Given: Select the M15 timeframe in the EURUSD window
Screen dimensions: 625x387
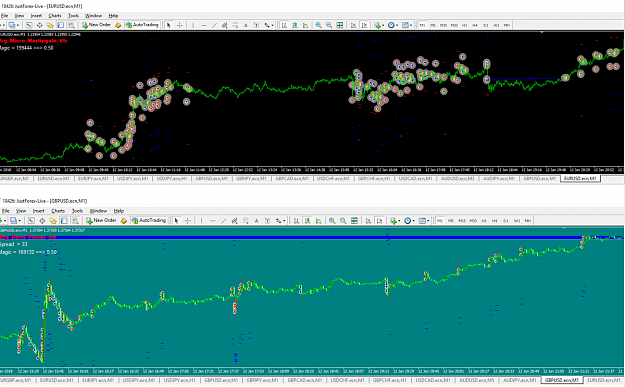Looking at the screenshot, I should click(x=443, y=25).
